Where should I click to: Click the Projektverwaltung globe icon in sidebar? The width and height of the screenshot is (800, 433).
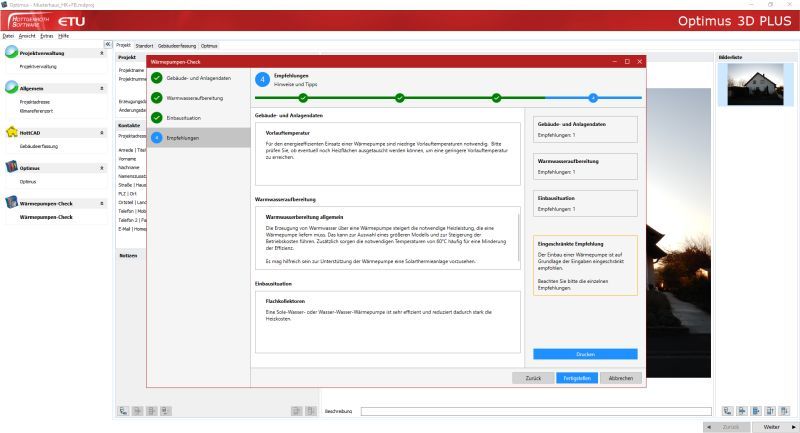pyautogui.click(x=11, y=52)
